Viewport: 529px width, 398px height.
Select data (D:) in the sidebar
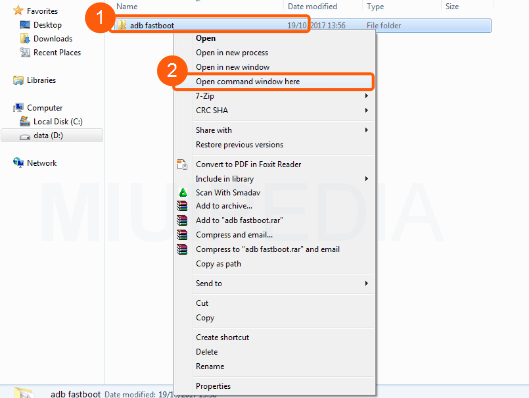tap(48, 136)
